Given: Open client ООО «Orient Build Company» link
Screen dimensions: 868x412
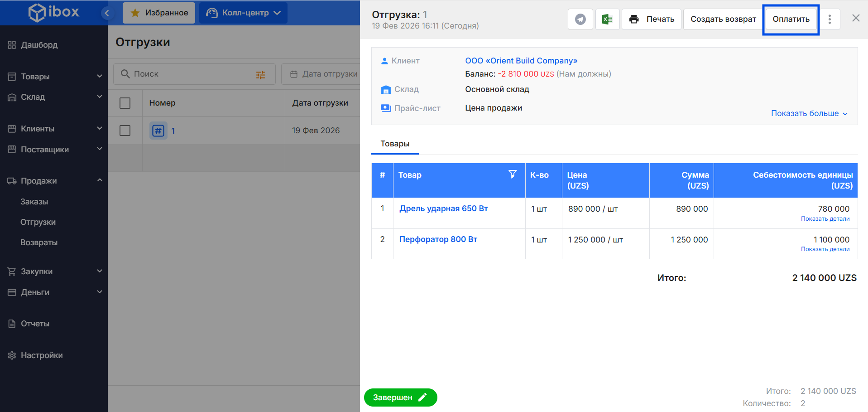Looking at the screenshot, I should 521,61.
